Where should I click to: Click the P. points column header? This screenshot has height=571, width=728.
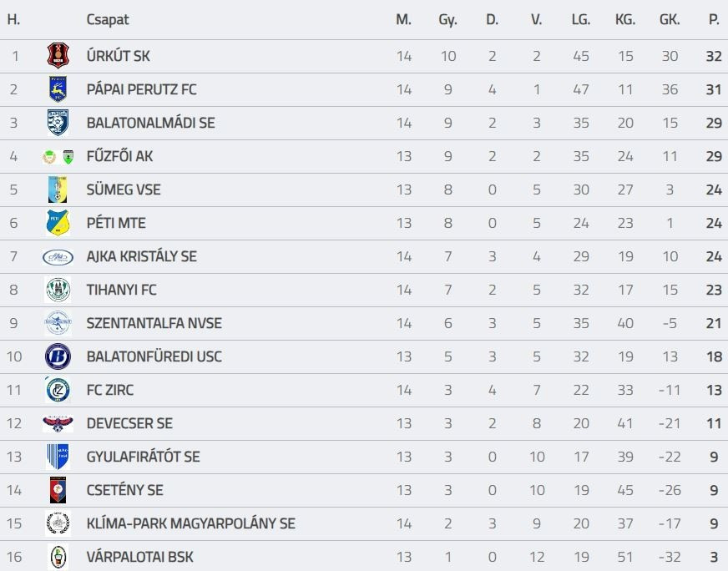tap(714, 19)
